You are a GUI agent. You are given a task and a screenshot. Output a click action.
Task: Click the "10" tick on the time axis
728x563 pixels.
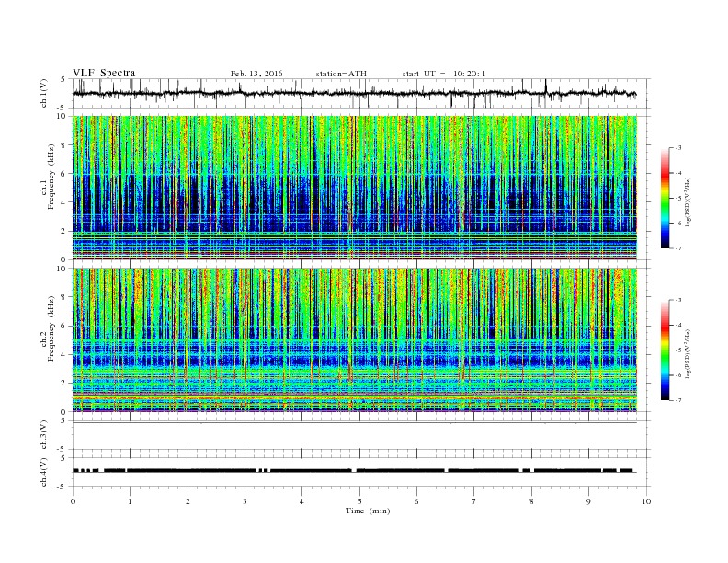(x=646, y=501)
